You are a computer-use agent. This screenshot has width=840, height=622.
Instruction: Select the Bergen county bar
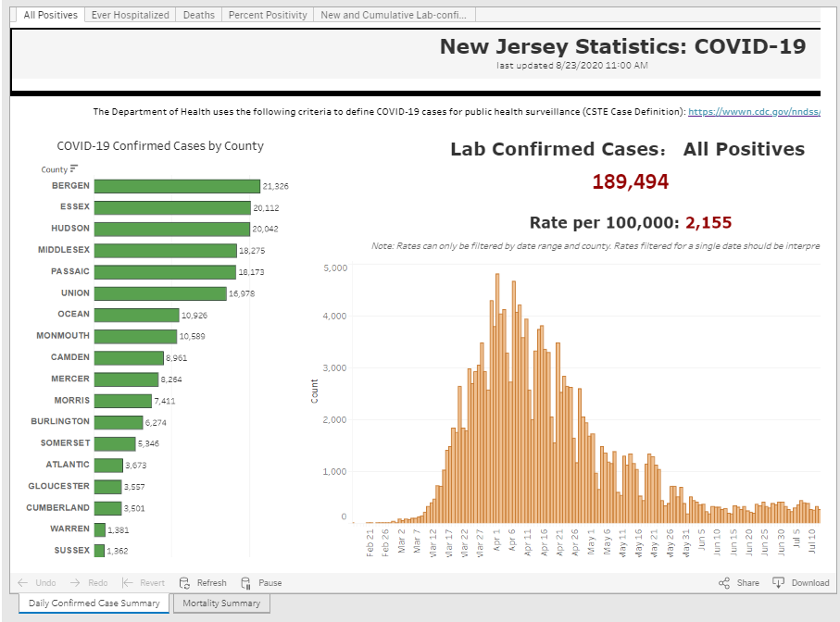[x=176, y=186]
